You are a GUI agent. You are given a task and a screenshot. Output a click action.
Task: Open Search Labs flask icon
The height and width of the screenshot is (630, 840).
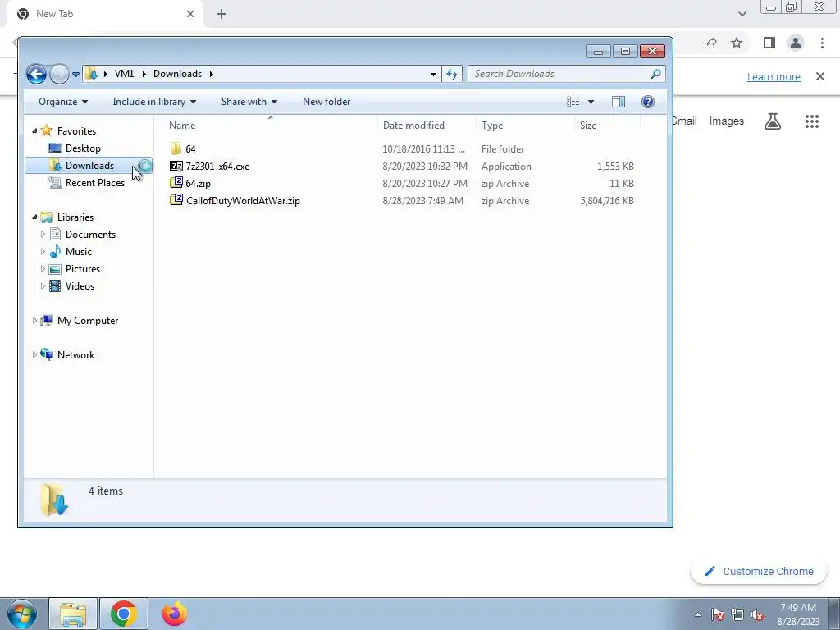click(773, 121)
